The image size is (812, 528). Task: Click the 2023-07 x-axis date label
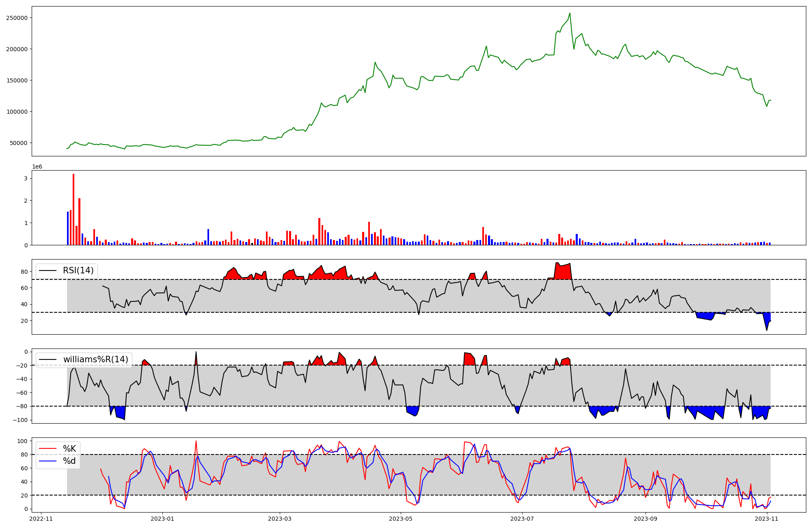tap(522, 518)
